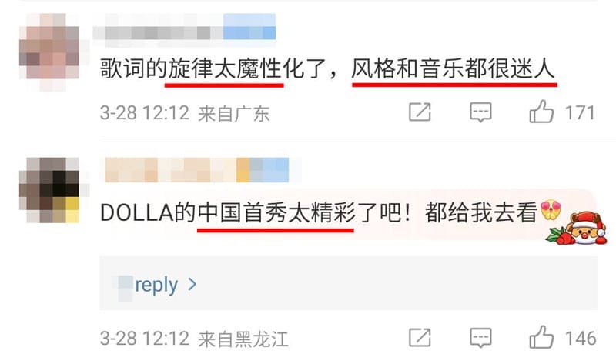The image size is (616, 364).
Task: Tap the heart-eyes emoji in comment
Action: [551, 210]
